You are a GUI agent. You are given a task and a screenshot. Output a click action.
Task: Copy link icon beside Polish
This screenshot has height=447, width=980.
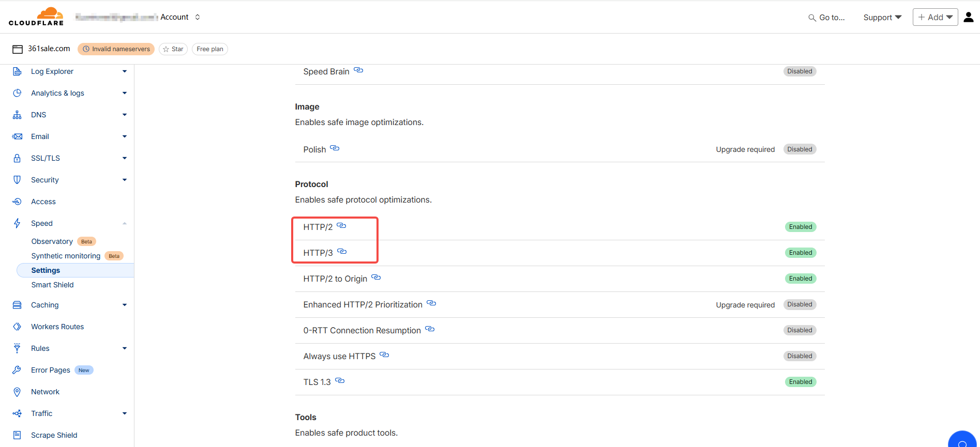[x=335, y=148]
